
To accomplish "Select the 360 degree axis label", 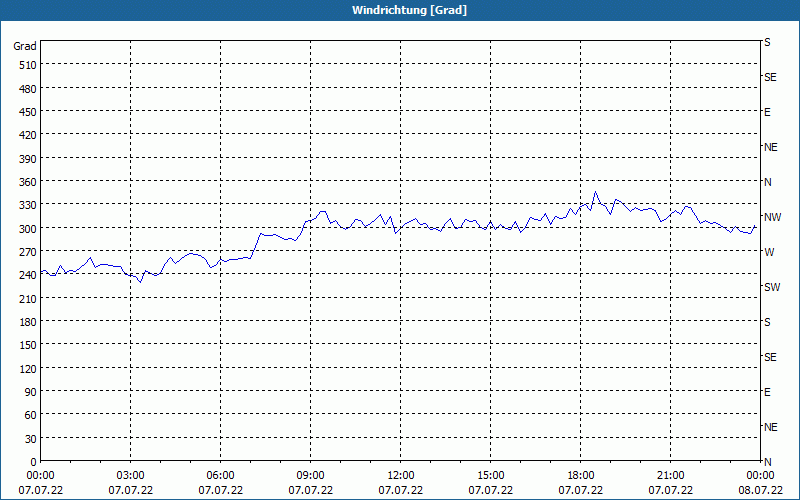I will coord(28,182).
